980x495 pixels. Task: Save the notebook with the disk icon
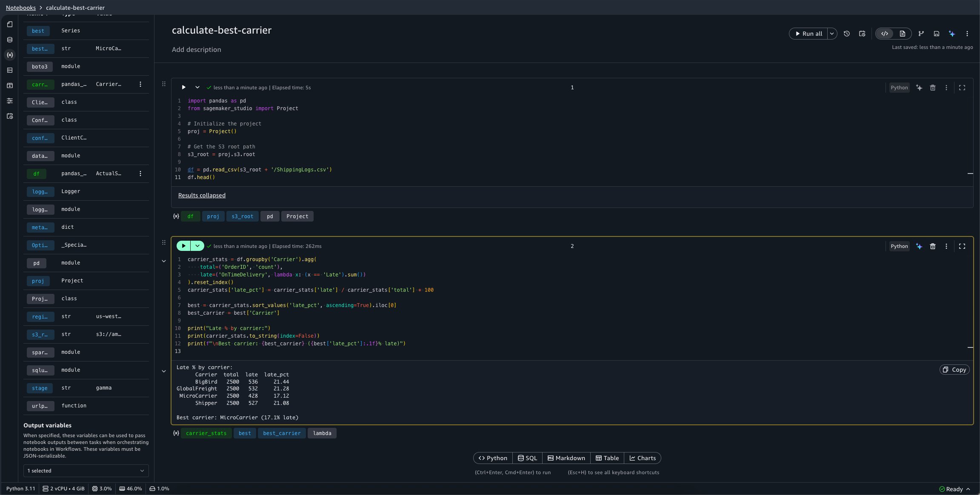(x=937, y=34)
